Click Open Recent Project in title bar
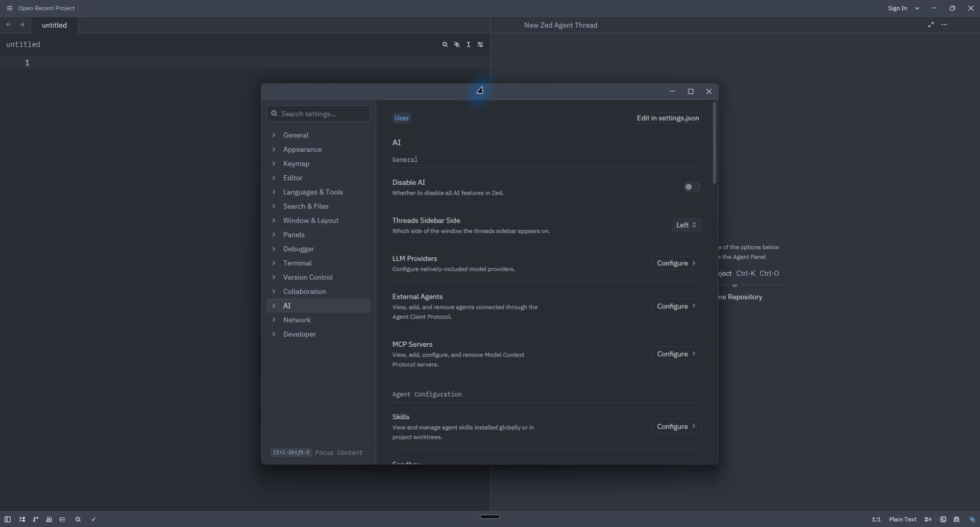The image size is (980, 527). click(x=46, y=9)
